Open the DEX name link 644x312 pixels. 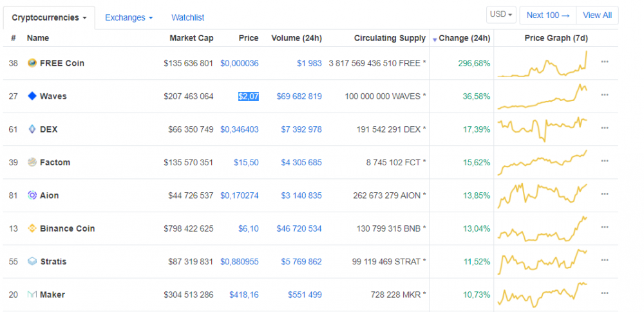point(48,129)
